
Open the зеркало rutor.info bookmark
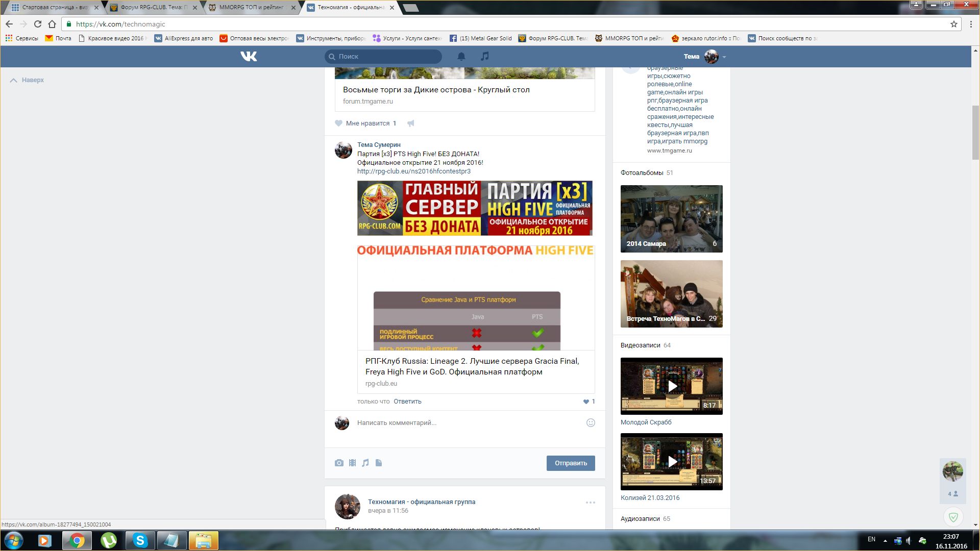(705, 38)
